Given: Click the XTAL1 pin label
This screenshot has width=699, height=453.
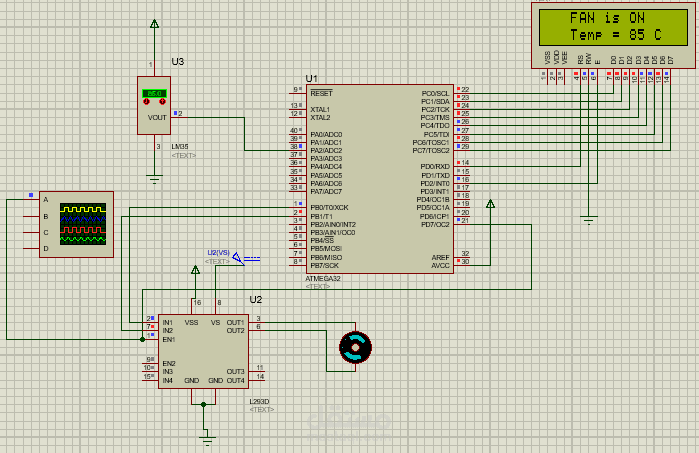Looking at the screenshot, I should point(320,110).
